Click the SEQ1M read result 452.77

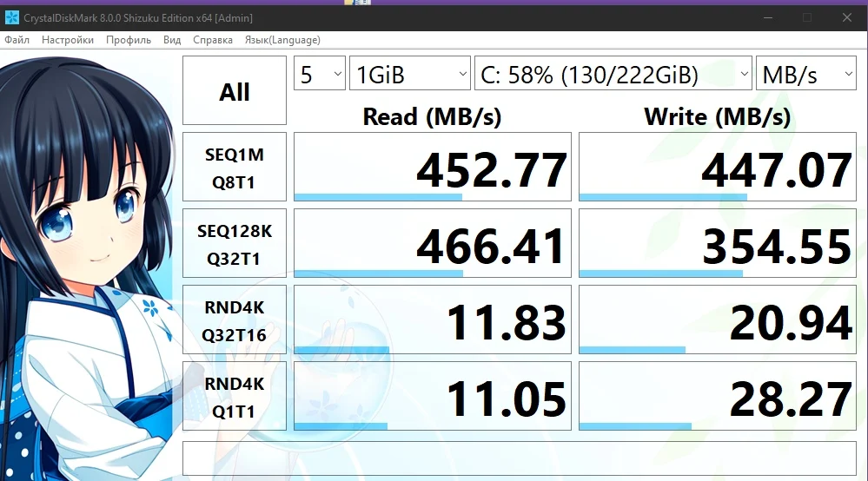433,167
